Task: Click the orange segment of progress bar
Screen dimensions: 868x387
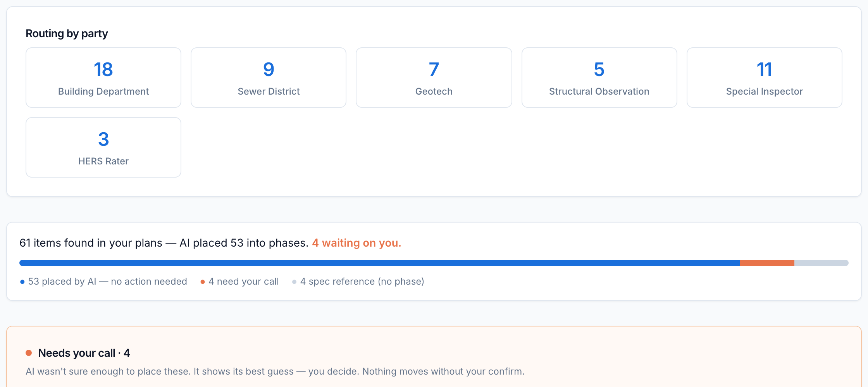Action: pyautogui.click(x=767, y=263)
